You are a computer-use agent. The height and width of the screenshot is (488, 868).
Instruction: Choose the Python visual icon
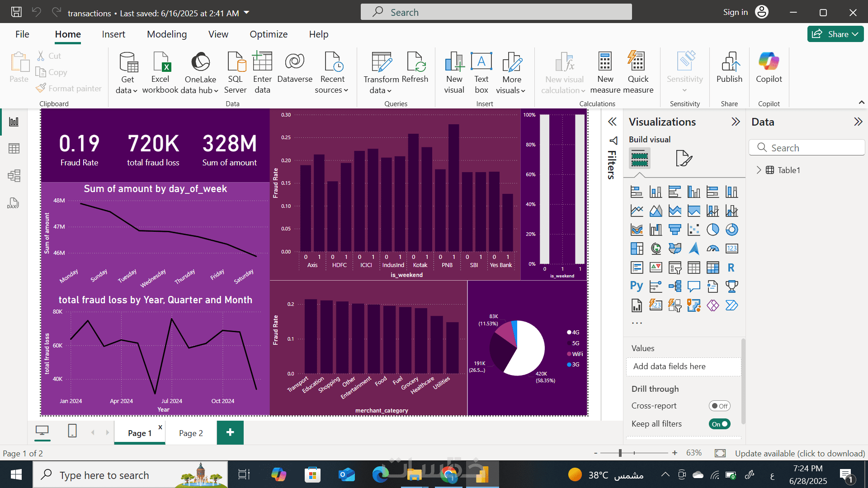(x=637, y=286)
